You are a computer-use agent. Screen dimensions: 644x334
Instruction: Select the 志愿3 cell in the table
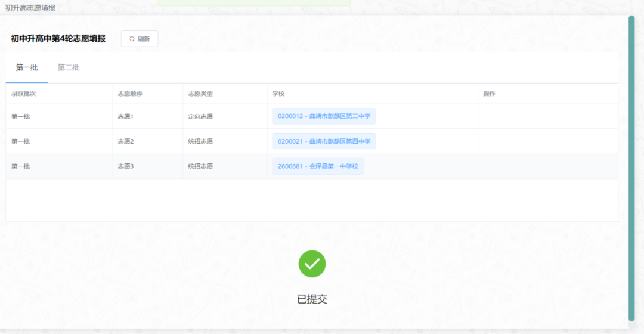click(x=126, y=166)
